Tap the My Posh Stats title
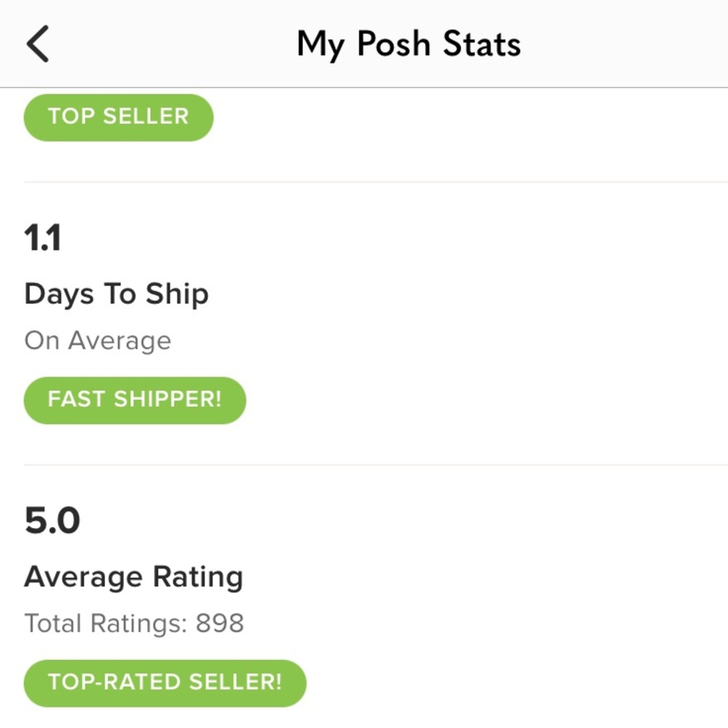Screen dimensions: 728x728 pyautogui.click(x=408, y=44)
